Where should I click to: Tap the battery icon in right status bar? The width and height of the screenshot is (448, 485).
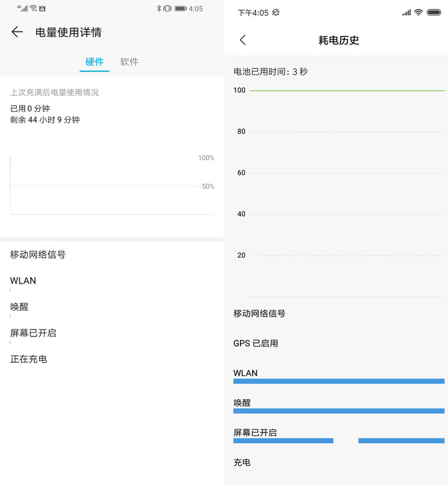434,12
